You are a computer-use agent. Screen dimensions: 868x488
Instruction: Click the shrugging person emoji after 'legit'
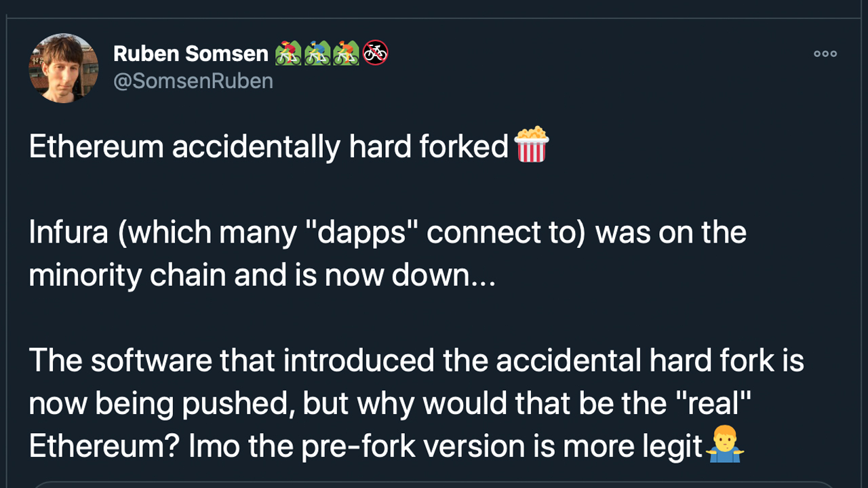(x=725, y=446)
